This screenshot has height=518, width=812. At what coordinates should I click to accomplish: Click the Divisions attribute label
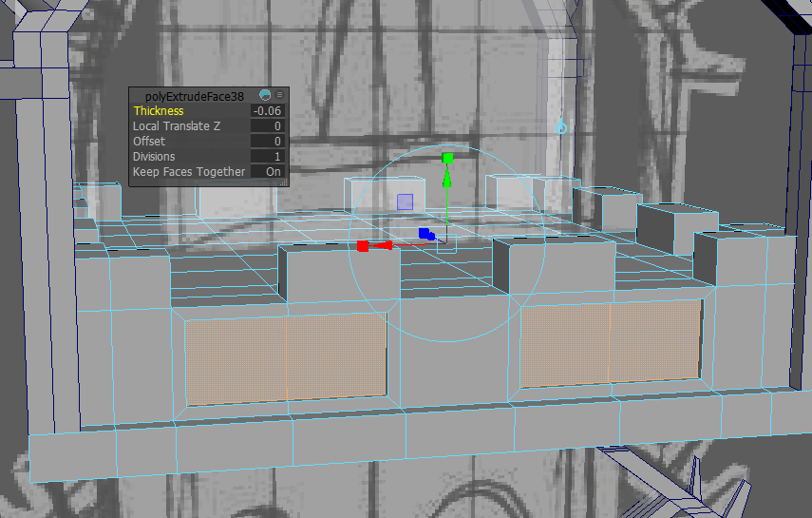pos(154,157)
